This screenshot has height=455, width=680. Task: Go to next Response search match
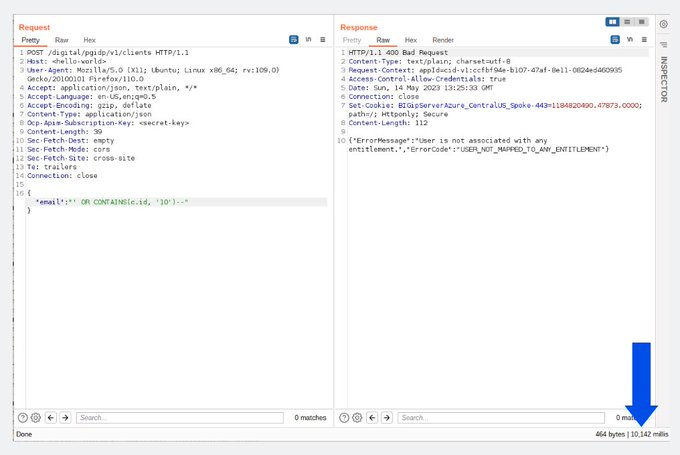387,418
